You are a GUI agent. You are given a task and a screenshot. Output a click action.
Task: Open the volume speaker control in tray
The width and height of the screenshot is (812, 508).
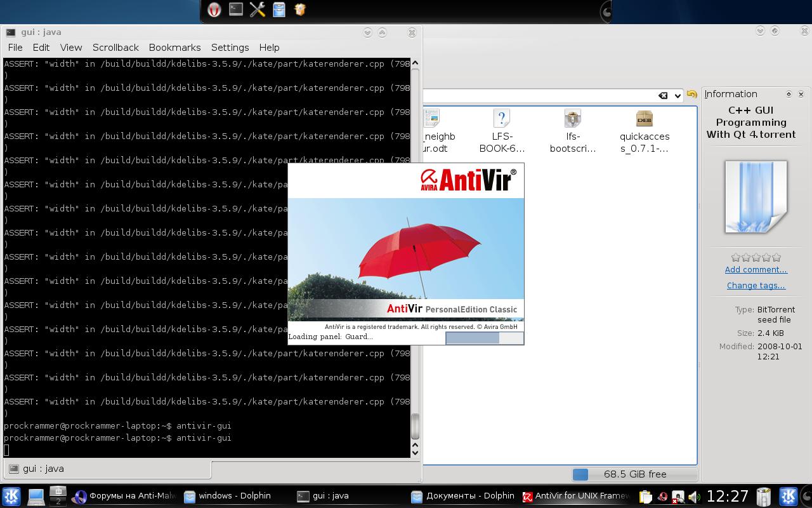click(x=693, y=497)
